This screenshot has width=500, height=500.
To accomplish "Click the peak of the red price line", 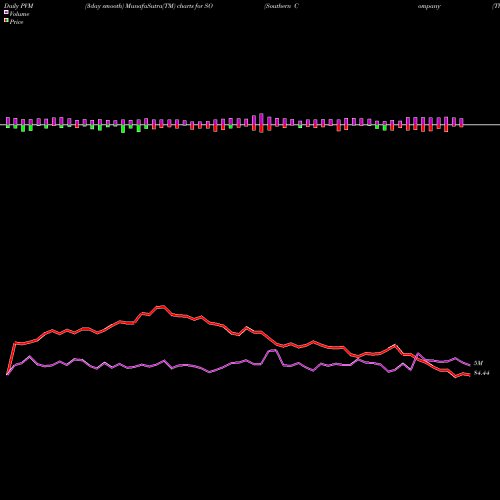I will point(161,307).
